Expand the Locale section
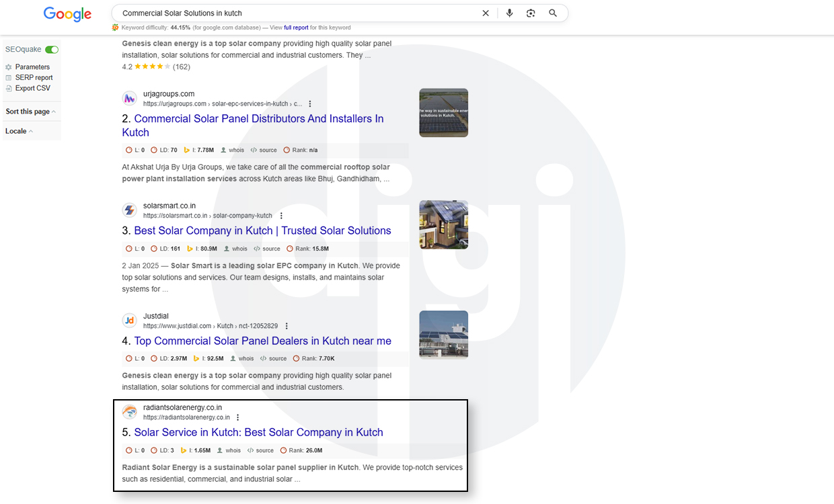 [19, 131]
